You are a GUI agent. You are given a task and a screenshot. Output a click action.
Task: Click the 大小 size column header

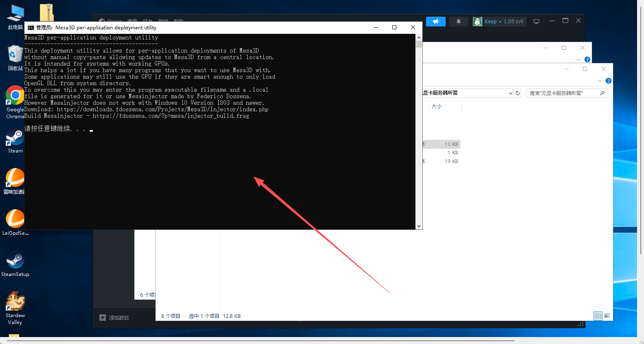436,106
